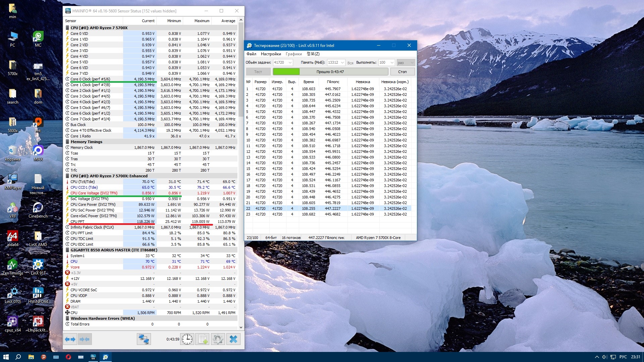Click the expand columns arrows button in HWiNFO
Screen dimensions: 644x362
click(70, 340)
